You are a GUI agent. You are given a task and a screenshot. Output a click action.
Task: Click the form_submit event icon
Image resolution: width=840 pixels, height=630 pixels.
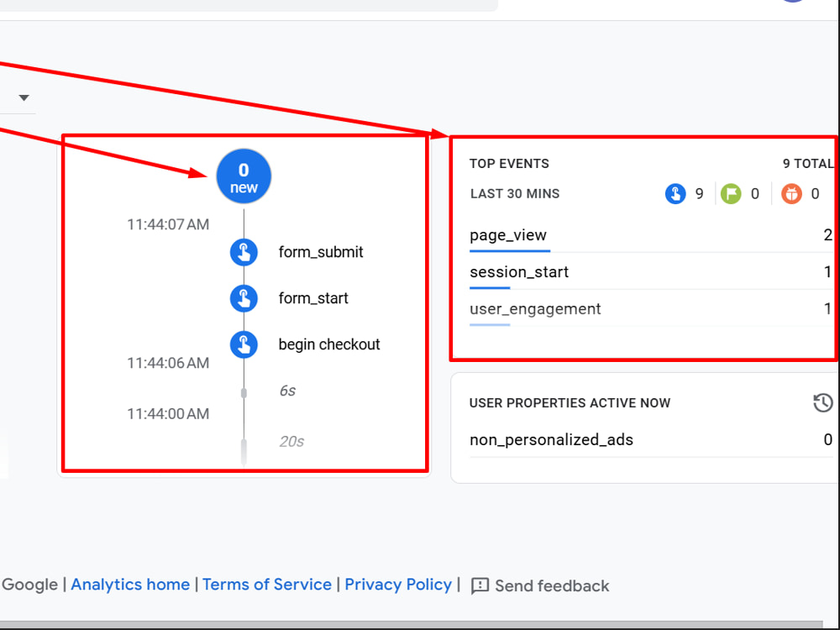pyautogui.click(x=244, y=252)
